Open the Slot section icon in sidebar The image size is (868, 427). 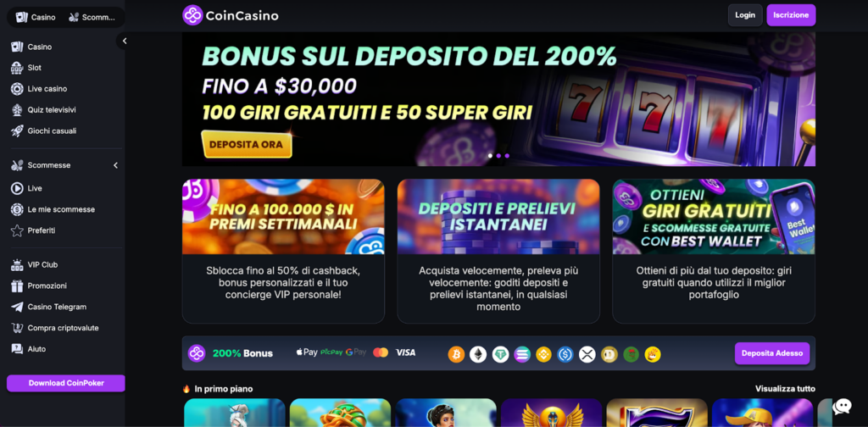tap(17, 68)
